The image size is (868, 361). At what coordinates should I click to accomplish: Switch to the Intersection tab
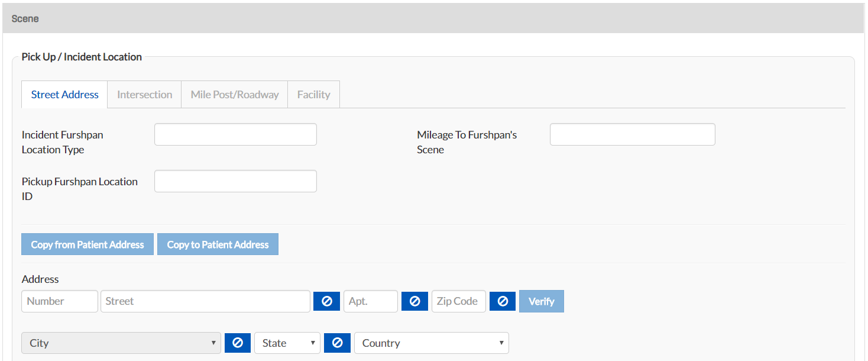tap(144, 94)
